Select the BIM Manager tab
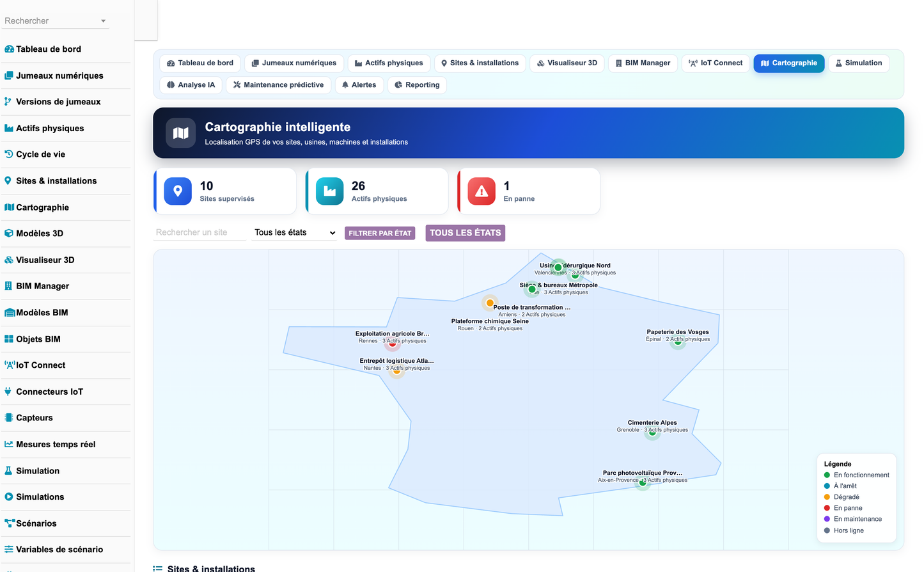Viewport: 924px width, 572px height. [643, 63]
